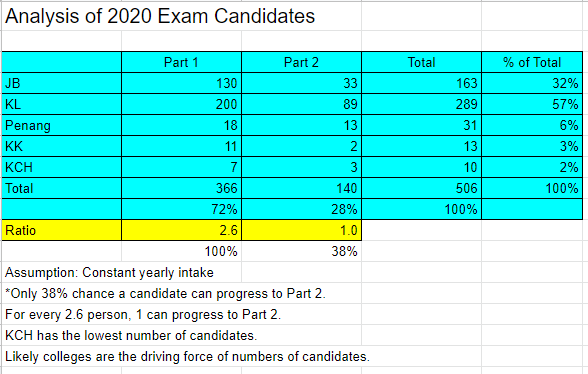Select the Part 1 header cell
This screenshot has width=588, height=374.
pyautogui.click(x=182, y=62)
